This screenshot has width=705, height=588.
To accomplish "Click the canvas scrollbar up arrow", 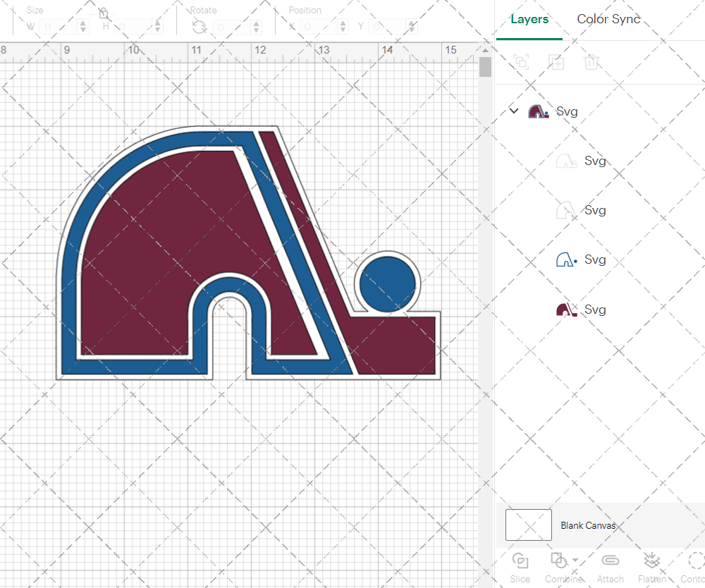I will pos(485,49).
